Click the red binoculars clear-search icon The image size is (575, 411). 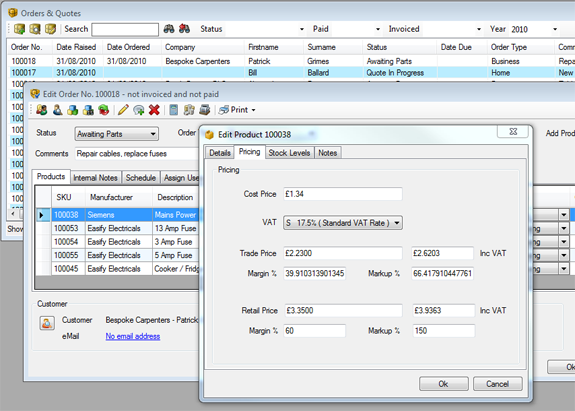184,29
